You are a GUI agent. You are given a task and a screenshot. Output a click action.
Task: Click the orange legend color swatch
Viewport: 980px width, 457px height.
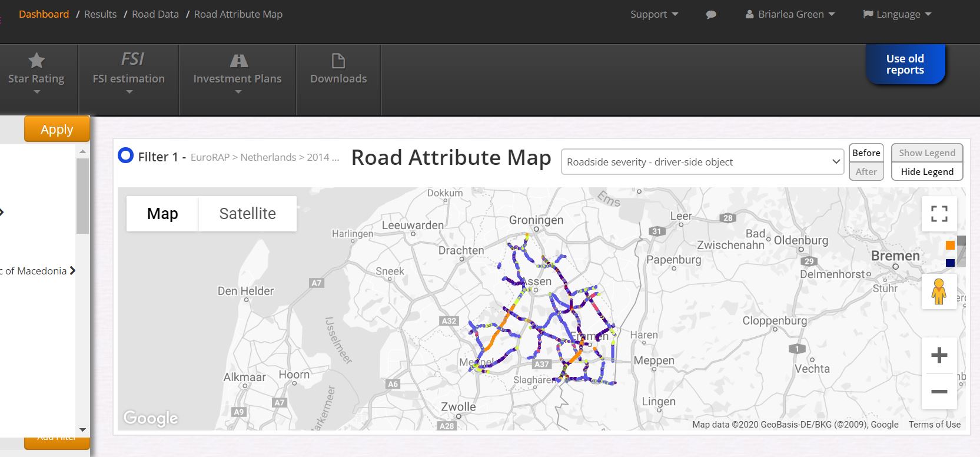point(950,246)
